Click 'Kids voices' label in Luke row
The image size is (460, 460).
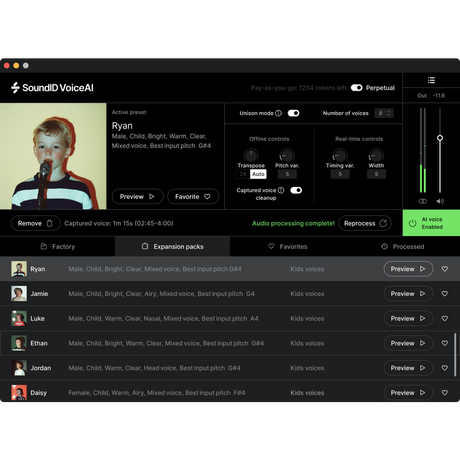(307, 318)
